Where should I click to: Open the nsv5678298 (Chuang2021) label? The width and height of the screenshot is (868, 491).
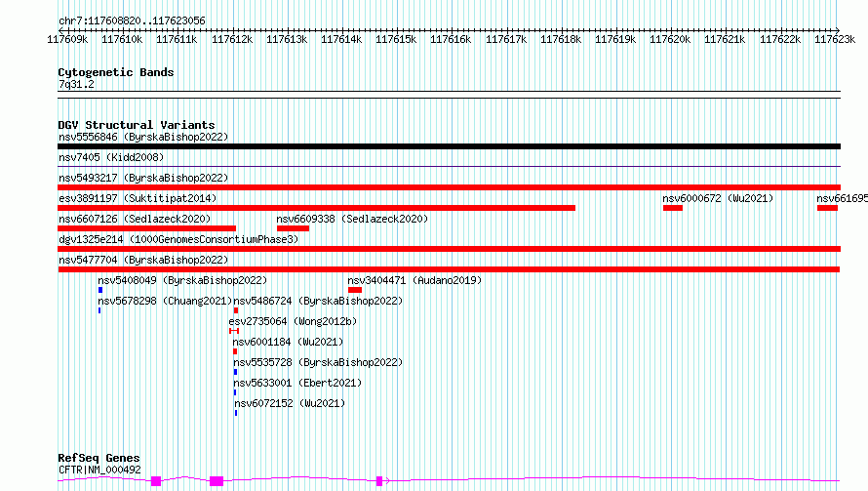coord(165,301)
